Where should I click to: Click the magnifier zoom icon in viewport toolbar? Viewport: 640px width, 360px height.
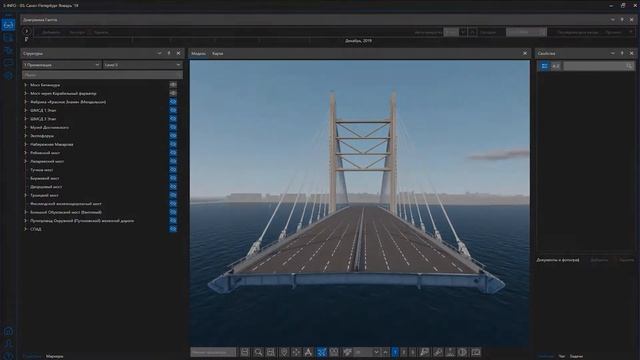tap(258, 352)
